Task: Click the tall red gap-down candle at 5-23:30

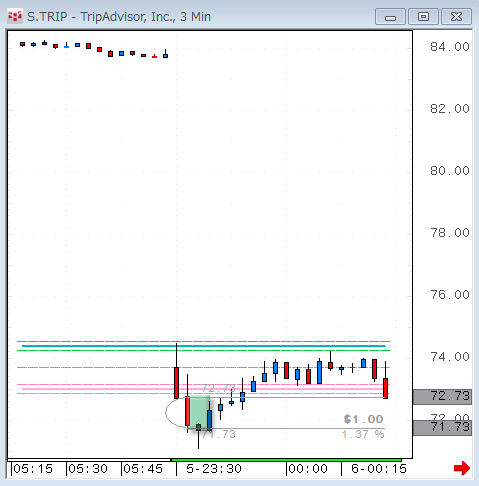Action: click(176, 383)
